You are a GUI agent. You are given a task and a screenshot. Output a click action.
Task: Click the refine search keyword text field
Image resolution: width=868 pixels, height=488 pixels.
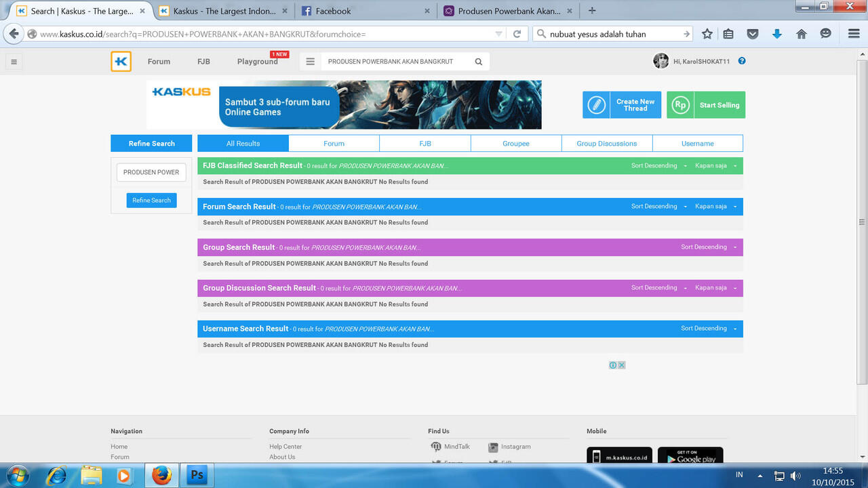[151, 172]
